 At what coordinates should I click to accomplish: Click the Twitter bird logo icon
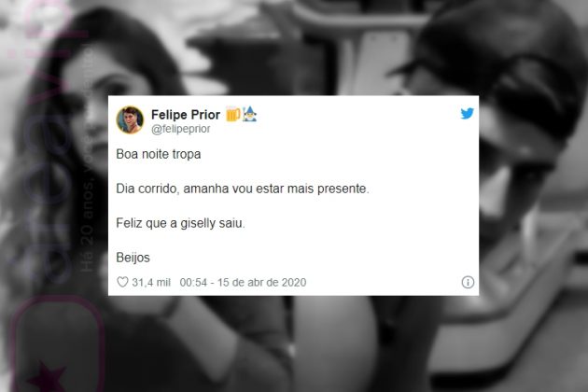click(x=467, y=113)
